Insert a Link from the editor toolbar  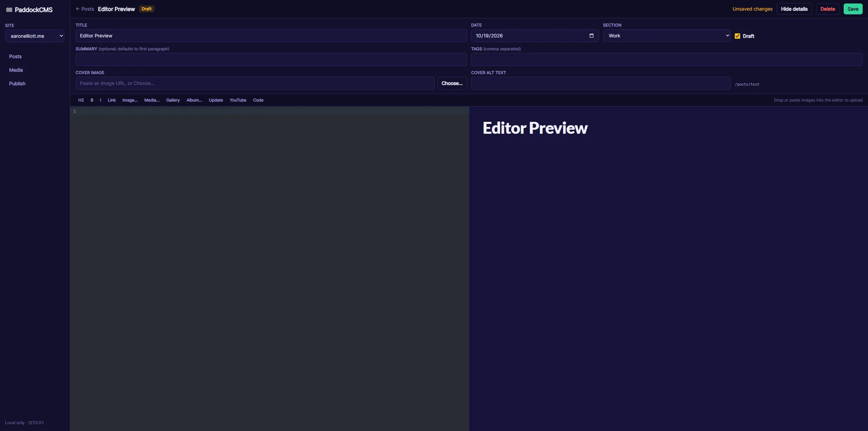(112, 100)
